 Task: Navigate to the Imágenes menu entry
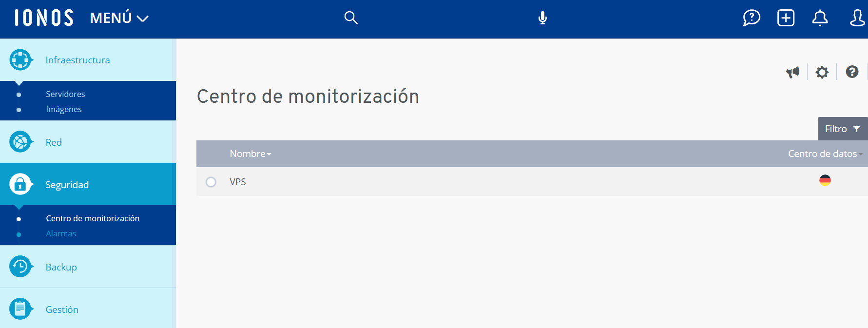pyautogui.click(x=64, y=109)
